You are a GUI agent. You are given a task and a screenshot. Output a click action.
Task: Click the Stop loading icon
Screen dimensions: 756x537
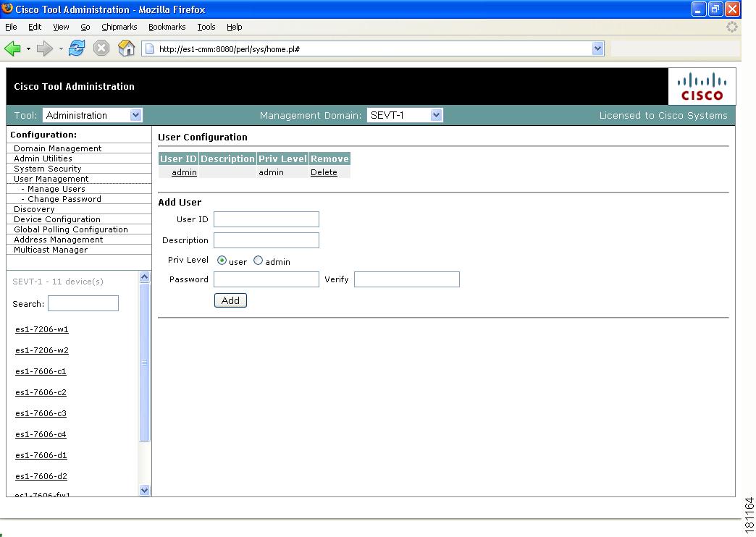click(x=101, y=48)
